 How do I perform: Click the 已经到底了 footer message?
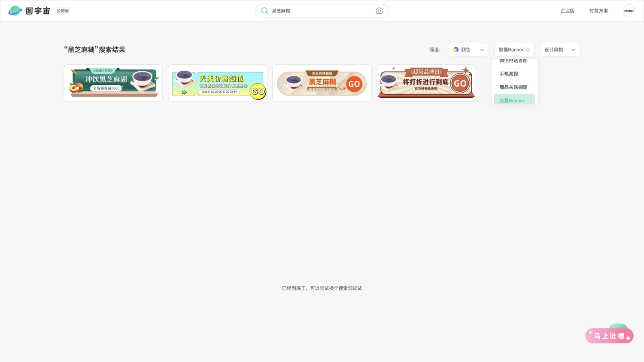pos(322,288)
